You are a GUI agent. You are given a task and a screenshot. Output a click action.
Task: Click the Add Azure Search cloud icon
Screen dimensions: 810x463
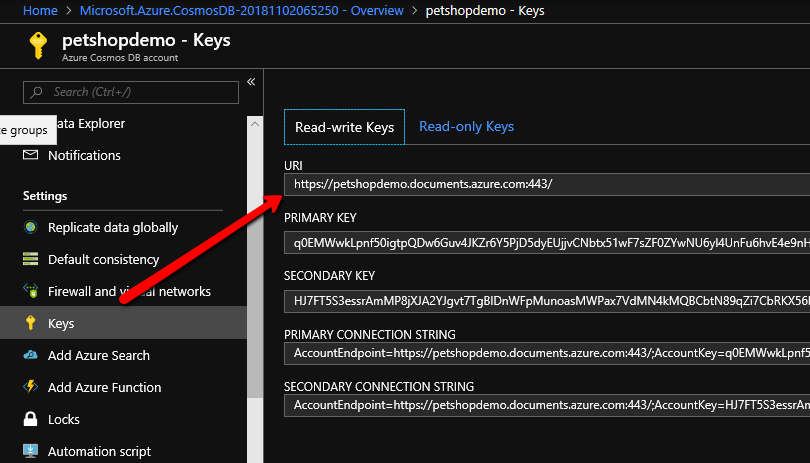pos(30,355)
